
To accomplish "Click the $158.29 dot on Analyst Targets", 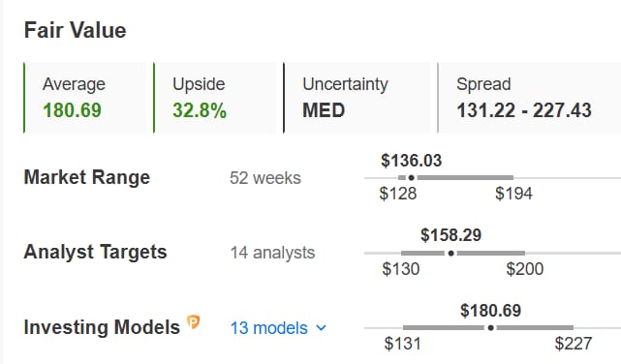I will [450, 254].
